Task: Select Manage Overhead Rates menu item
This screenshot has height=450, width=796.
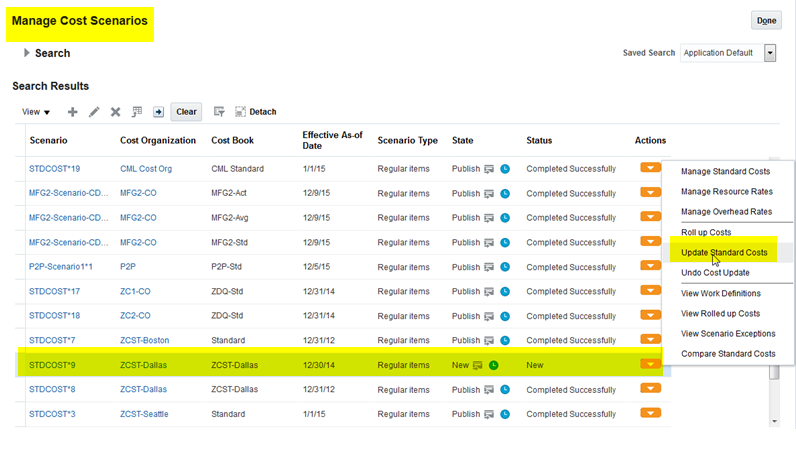Action: [726, 212]
